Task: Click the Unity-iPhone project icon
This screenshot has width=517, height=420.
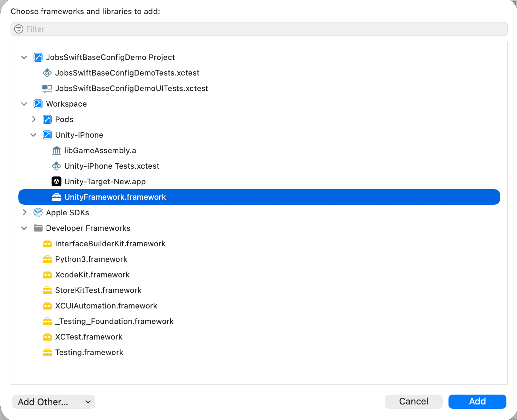Action: [47, 135]
